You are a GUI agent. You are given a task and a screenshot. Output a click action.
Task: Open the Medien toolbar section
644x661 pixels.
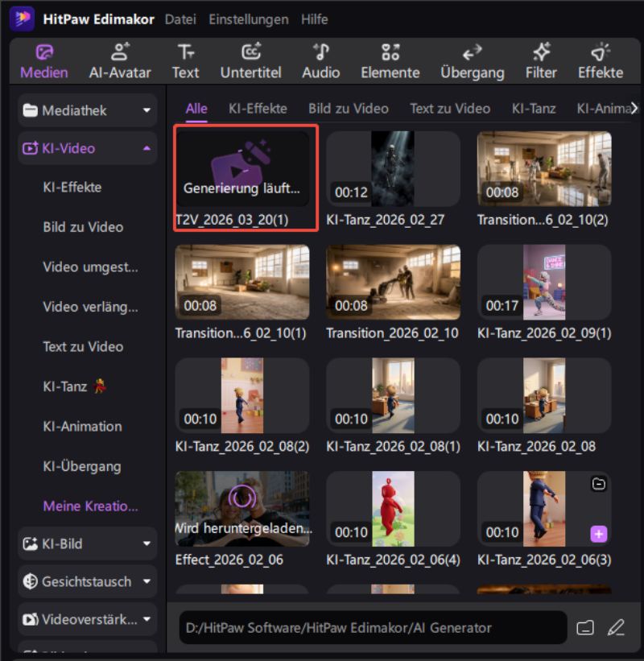pyautogui.click(x=44, y=61)
